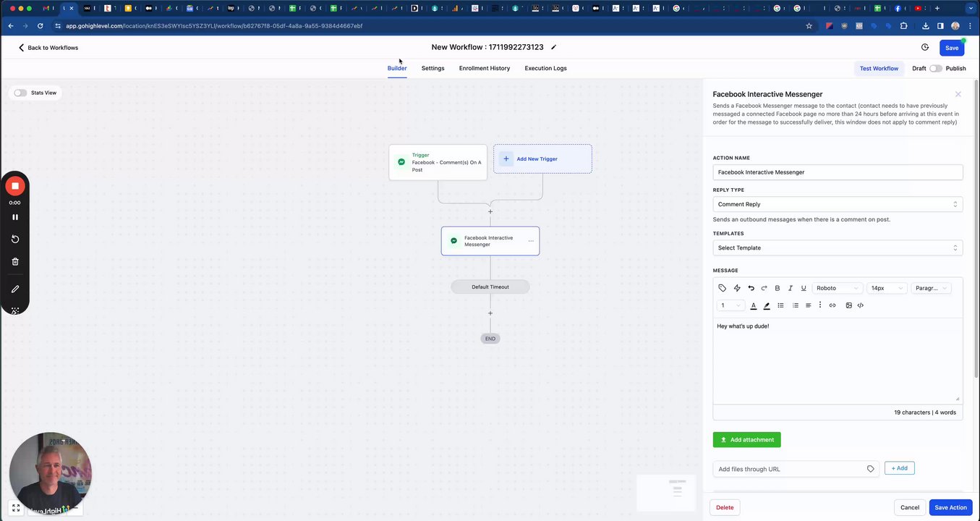
Task: Focus the Action Name field
Action: tap(838, 172)
